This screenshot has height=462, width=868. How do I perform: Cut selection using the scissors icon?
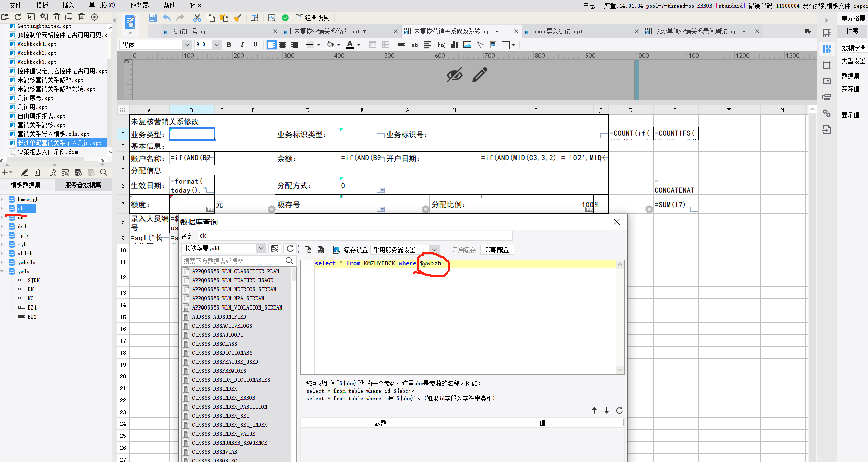(197, 18)
